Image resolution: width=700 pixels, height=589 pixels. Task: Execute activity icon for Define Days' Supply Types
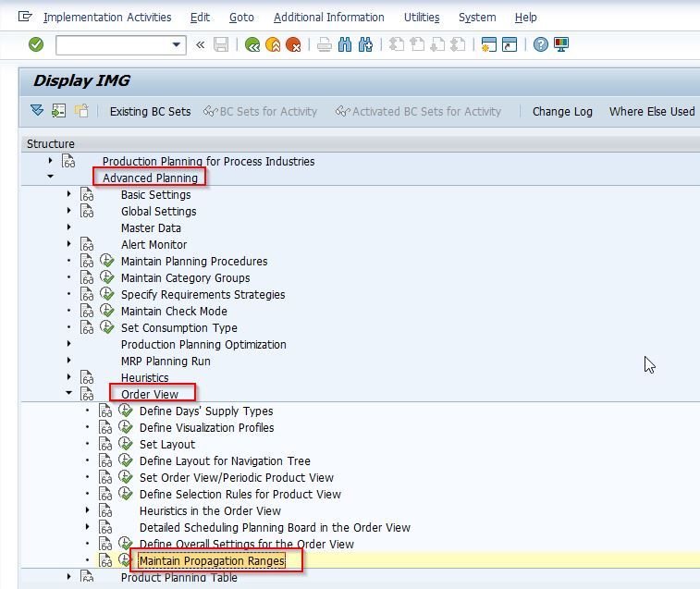126,411
